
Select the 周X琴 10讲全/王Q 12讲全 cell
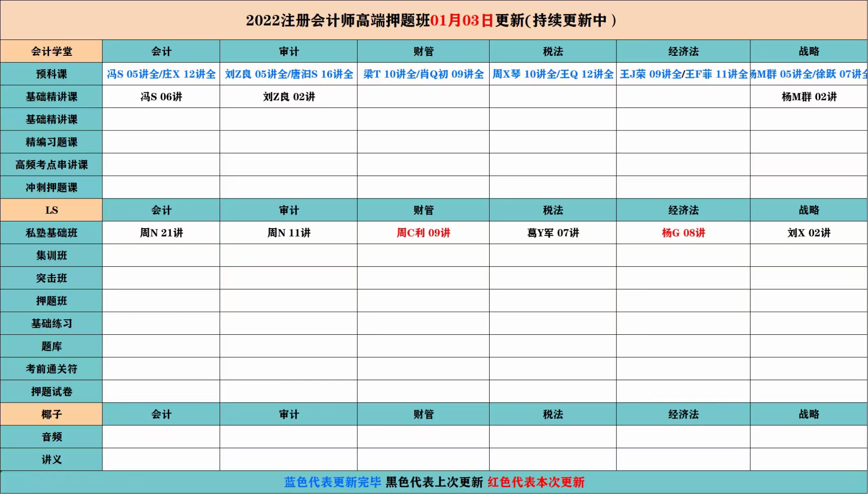click(x=553, y=74)
